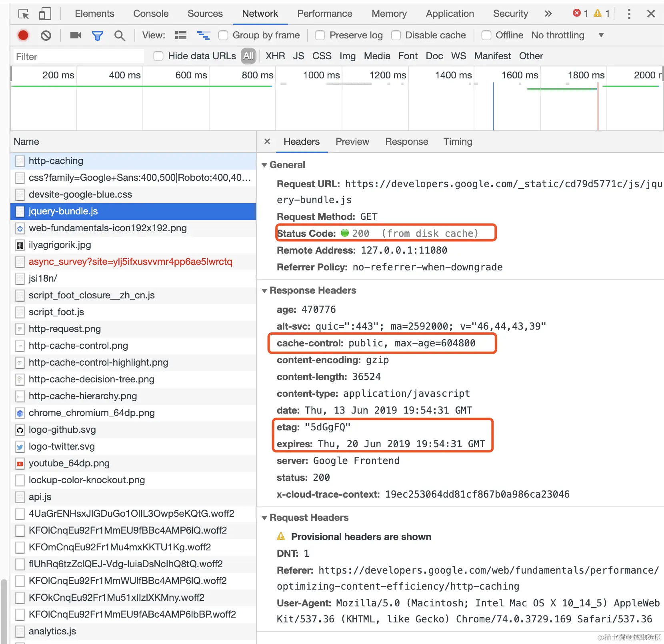This screenshot has height=644, width=664.
Task: Activate the inspect element picker icon
Action: (x=24, y=14)
